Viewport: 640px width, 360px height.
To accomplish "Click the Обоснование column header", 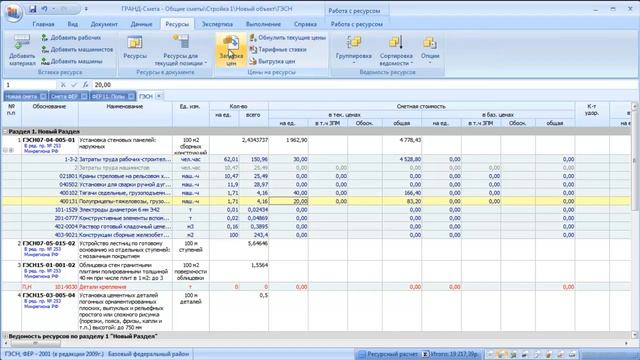I will coord(49,114).
